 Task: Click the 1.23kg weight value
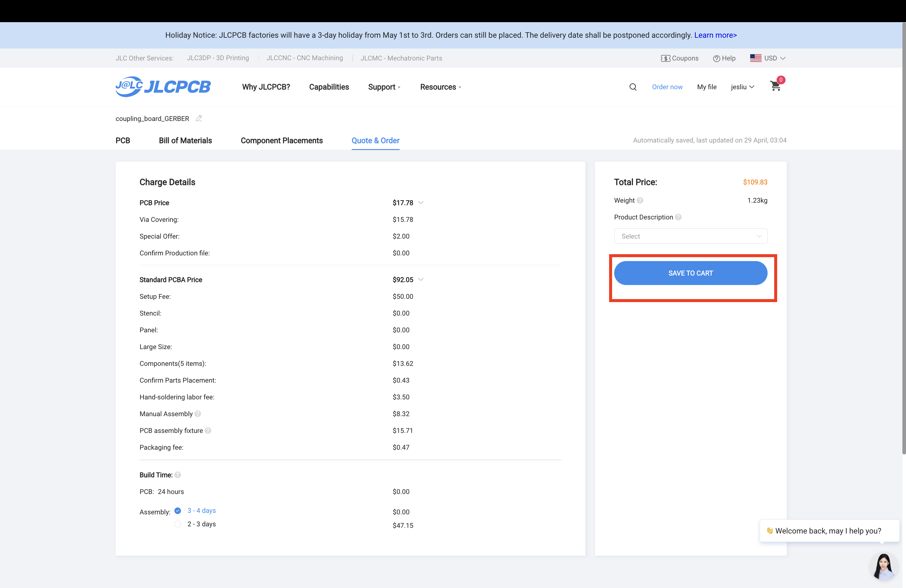pos(757,200)
